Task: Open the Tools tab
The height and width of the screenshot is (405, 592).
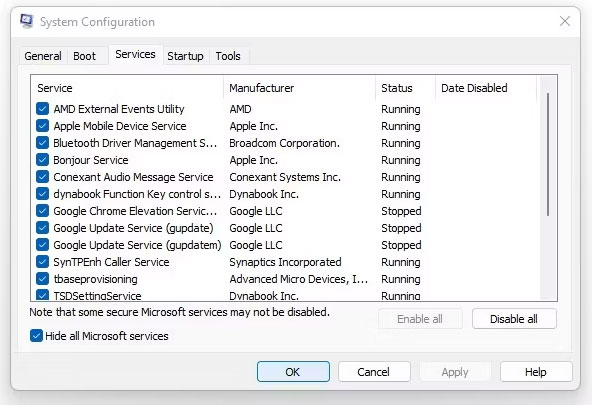Action: 228,56
